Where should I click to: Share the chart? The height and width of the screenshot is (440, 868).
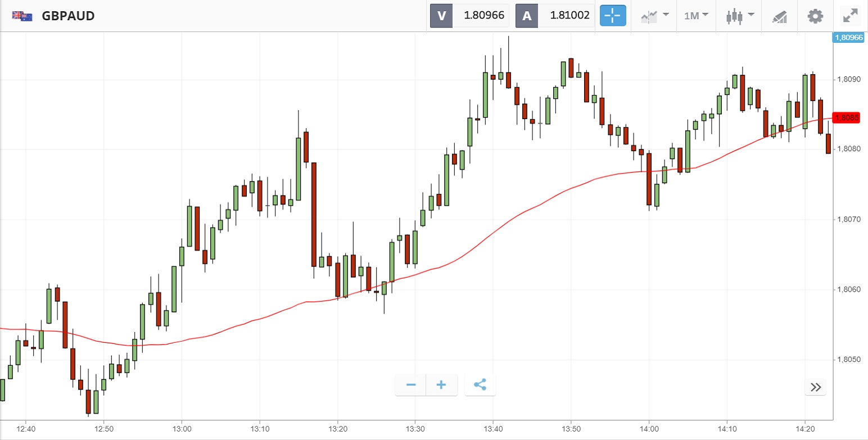click(x=480, y=385)
